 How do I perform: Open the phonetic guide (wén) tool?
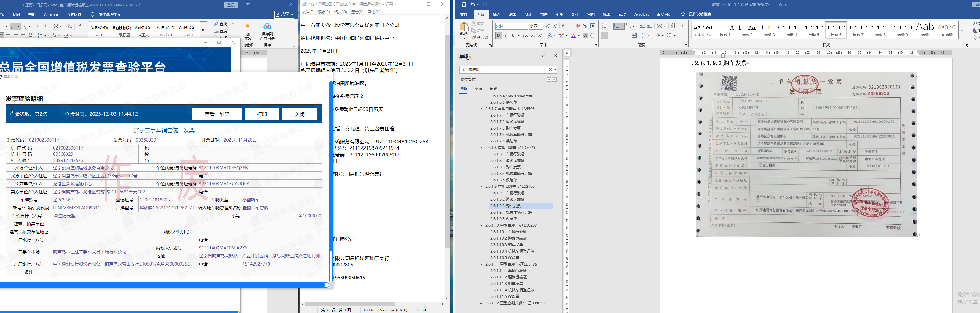click(x=585, y=26)
